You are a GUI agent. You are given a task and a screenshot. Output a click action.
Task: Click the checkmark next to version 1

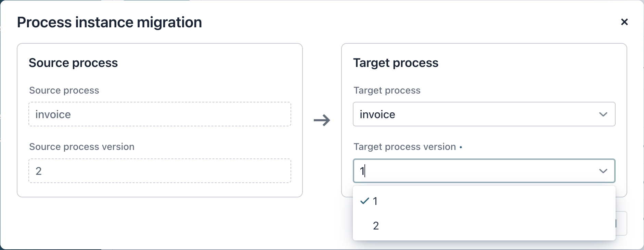coord(365,201)
